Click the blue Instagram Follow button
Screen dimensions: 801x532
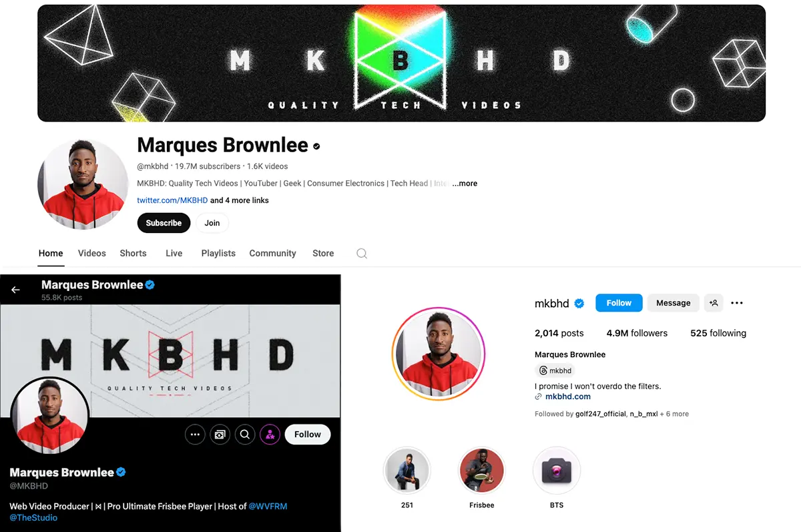coord(619,303)
